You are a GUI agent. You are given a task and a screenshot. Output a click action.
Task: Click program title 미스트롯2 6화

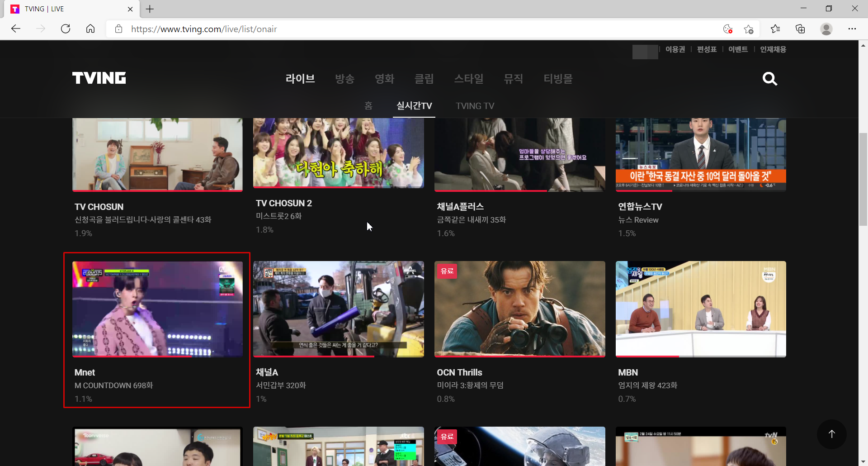tap(278, 216)
